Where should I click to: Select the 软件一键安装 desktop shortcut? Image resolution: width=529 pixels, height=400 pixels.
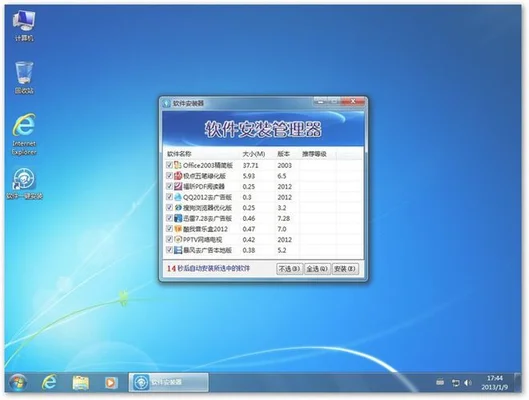[24, 183]
